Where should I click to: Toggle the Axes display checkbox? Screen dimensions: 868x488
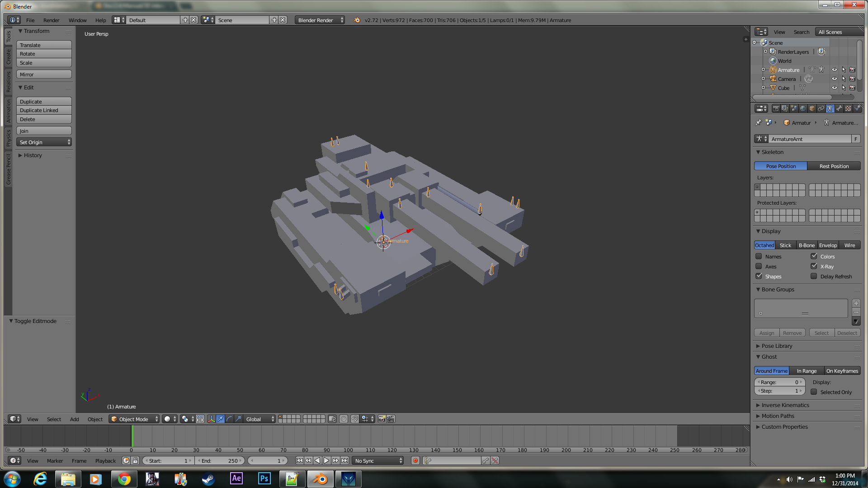coord(759,266)
